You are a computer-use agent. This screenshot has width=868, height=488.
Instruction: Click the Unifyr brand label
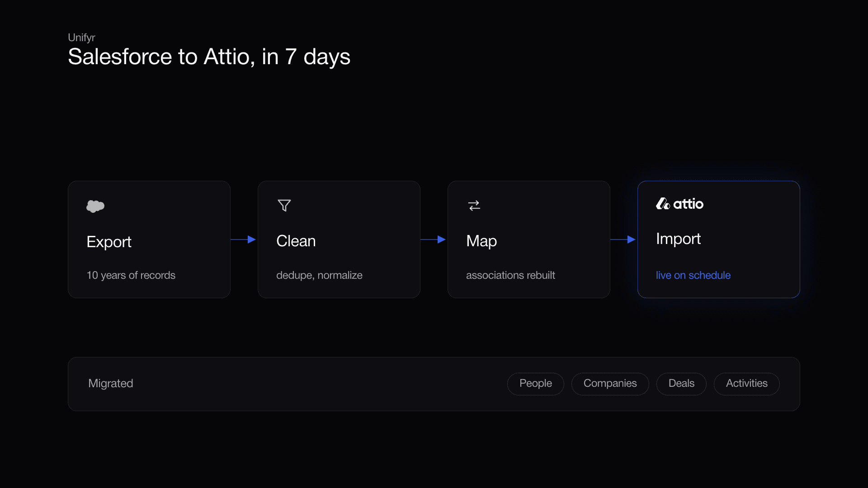[81, 38]
